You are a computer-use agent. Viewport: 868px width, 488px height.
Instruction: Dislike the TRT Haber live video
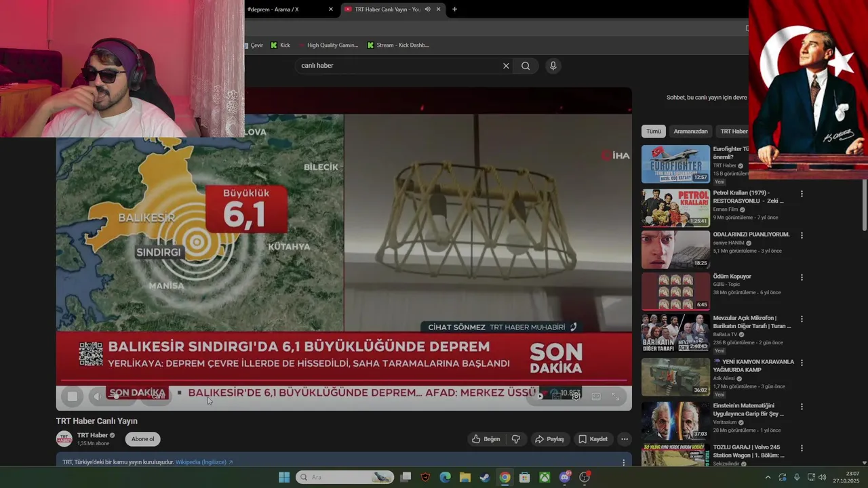[516, 439]
